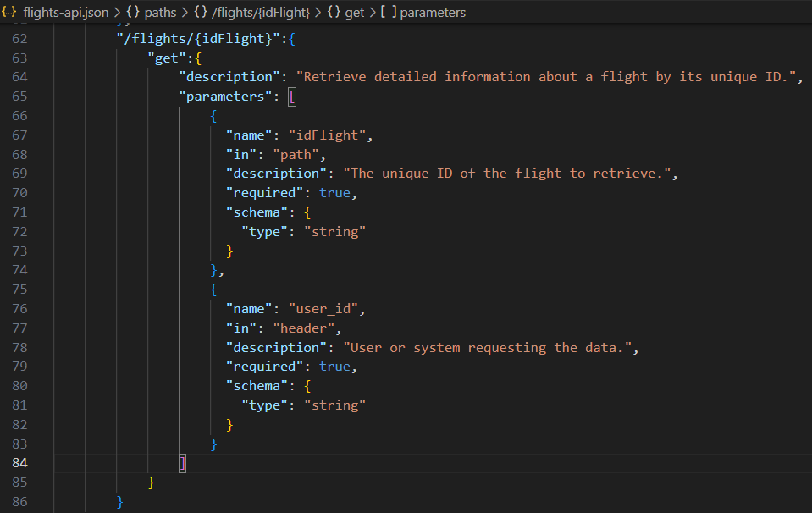This screenshot has height=513, width=812.
Task: Click the brackets icon before parameters breadcrumb
Action: pos(389,12)
